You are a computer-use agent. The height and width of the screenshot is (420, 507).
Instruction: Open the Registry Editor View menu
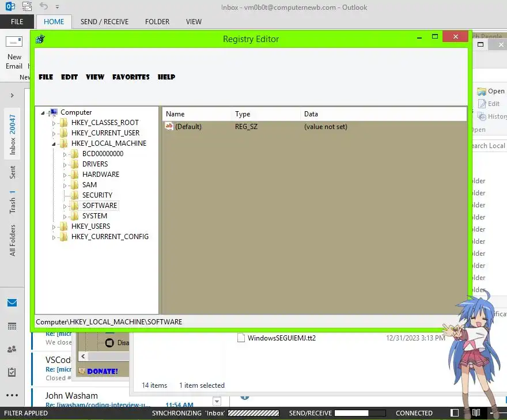[x=94, y=77]
